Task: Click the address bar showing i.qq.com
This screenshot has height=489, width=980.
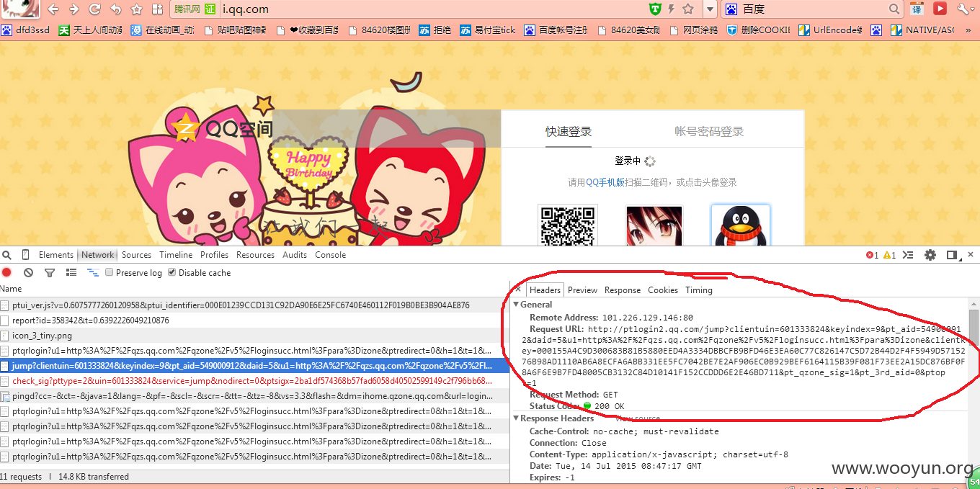Action: pos(432,9)
